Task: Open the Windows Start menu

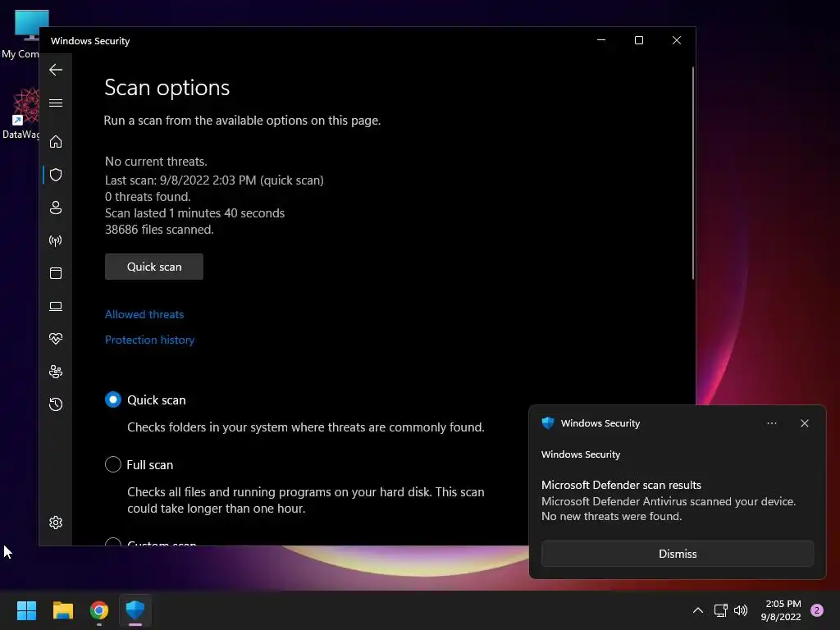Action: coord(26,610)
